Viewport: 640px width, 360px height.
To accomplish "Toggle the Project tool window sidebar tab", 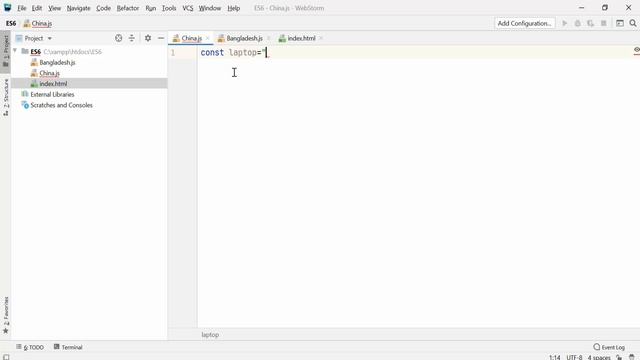I will [6, 51].
